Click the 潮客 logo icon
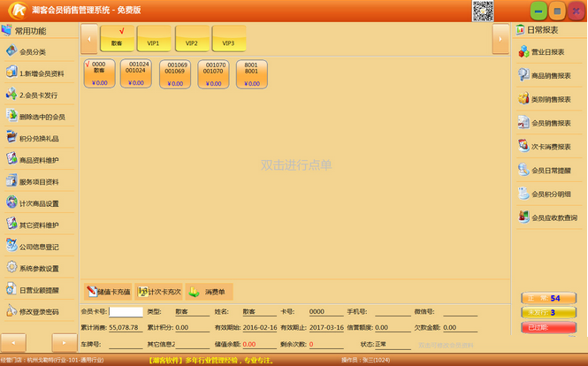This screenshot has width=588, height=366. point(18,10)
